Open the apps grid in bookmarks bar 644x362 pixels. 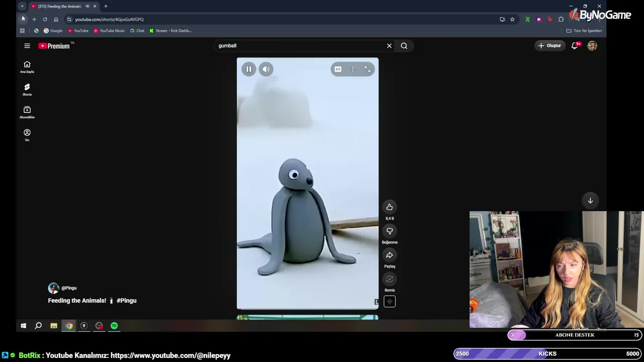pos(22,31)
